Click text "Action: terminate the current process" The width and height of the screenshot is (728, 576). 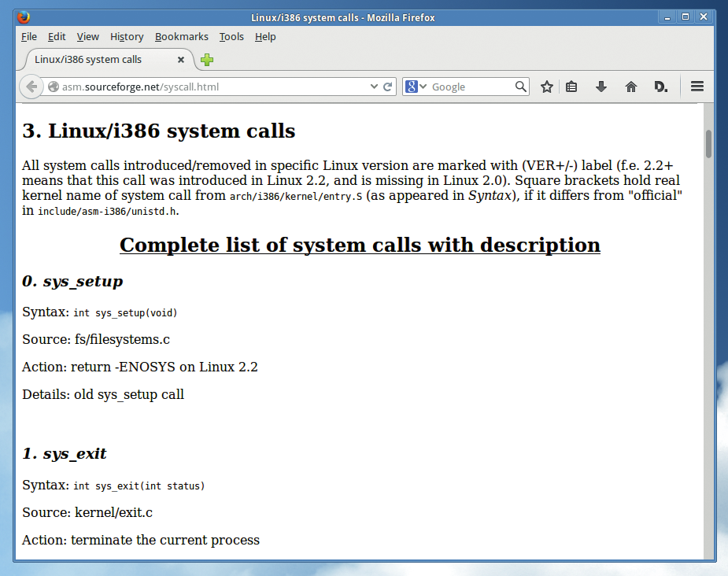[141, 541]
